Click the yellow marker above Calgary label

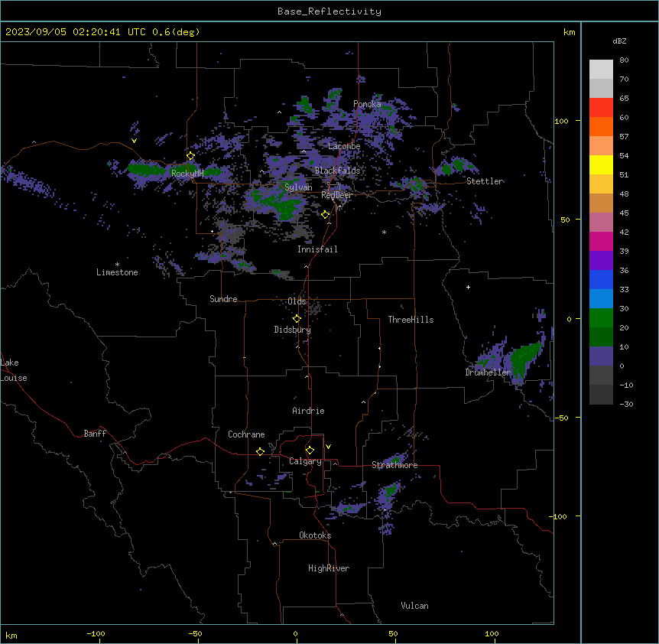(x=310, y=450)
